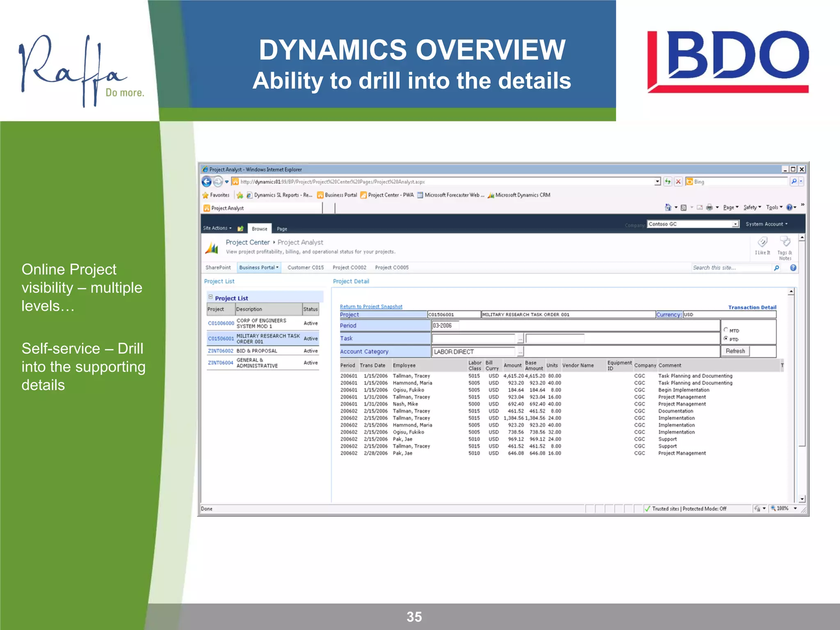Open project ZINT06002 link
Image resolution: width=840 pixels, height=630 pixels.
point(220,351)
